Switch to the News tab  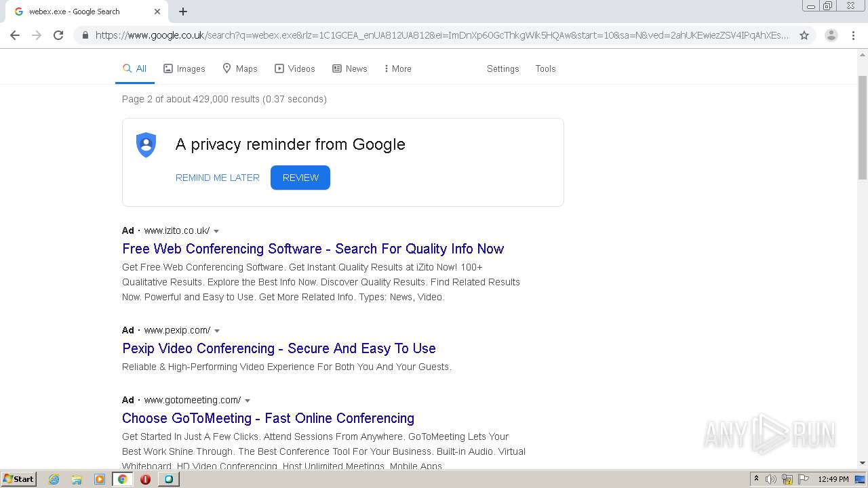pos(349,68)
